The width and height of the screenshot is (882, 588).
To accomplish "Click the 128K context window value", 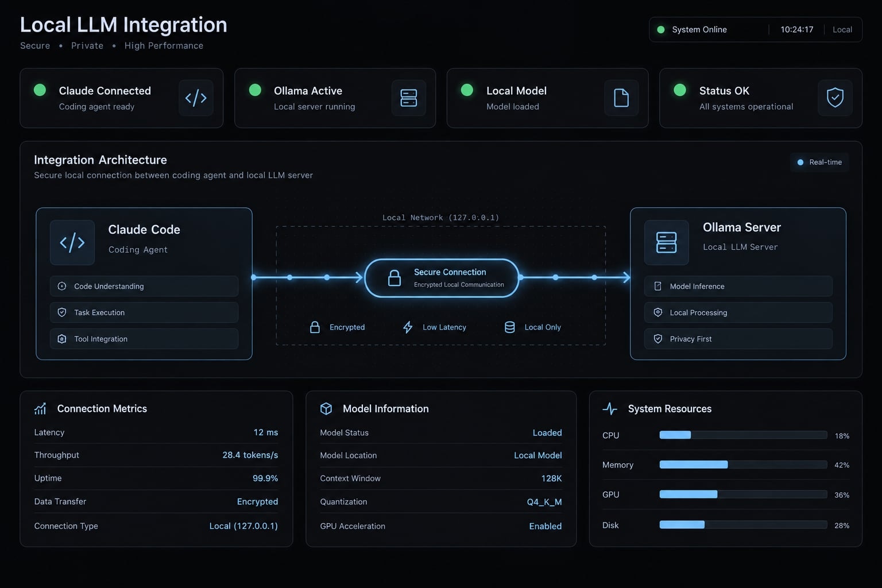I will point(551,478).
